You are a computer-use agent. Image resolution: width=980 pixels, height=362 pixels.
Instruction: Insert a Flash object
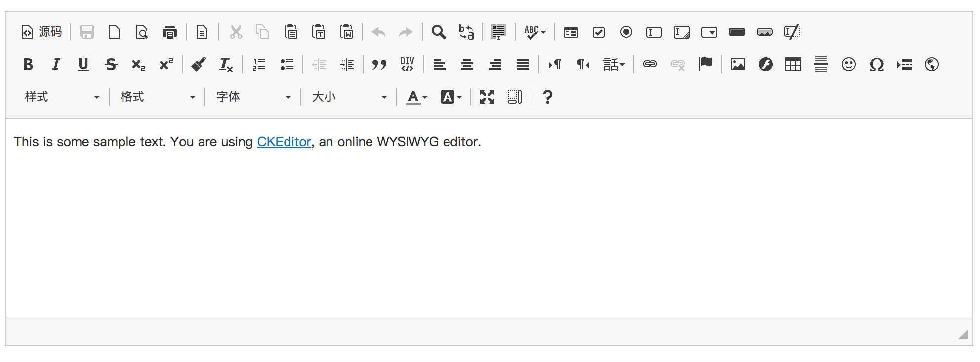[x=766, y=65]
